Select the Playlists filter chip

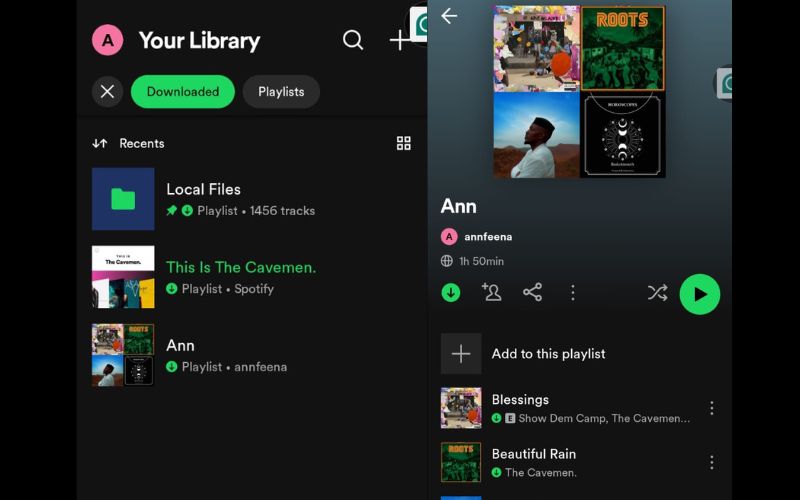coord(281,92)
